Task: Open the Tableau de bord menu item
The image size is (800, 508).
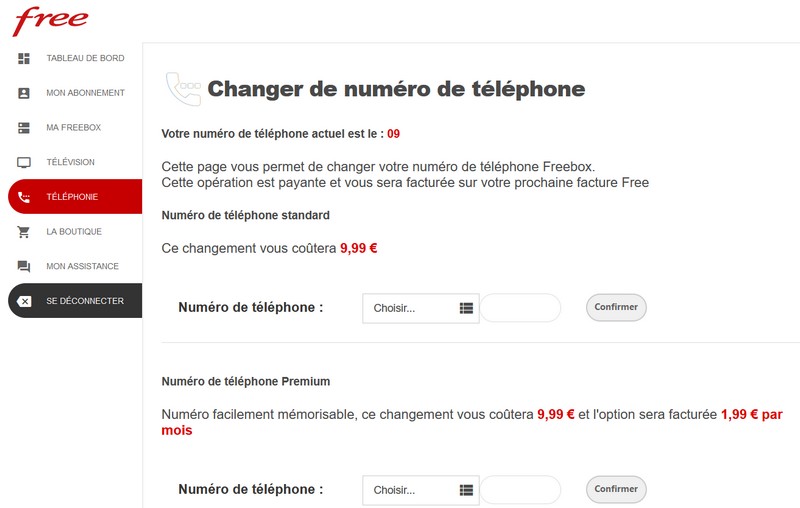Action: point(85,58)
